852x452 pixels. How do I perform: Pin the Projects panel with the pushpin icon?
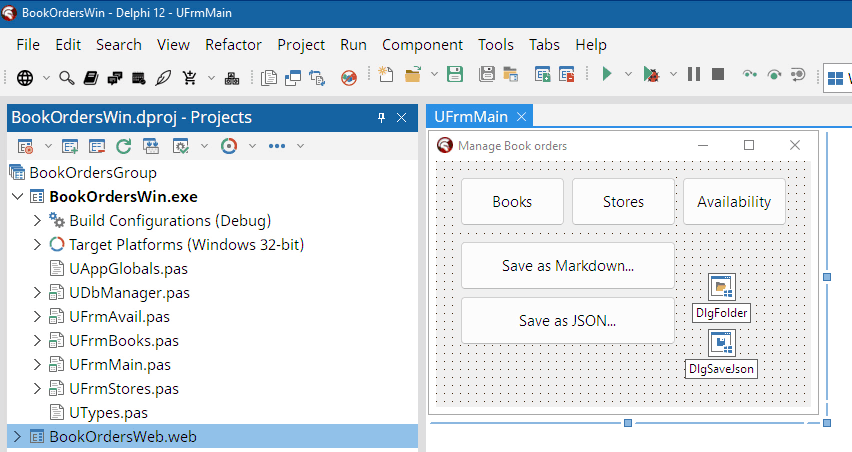click(381, 117)
